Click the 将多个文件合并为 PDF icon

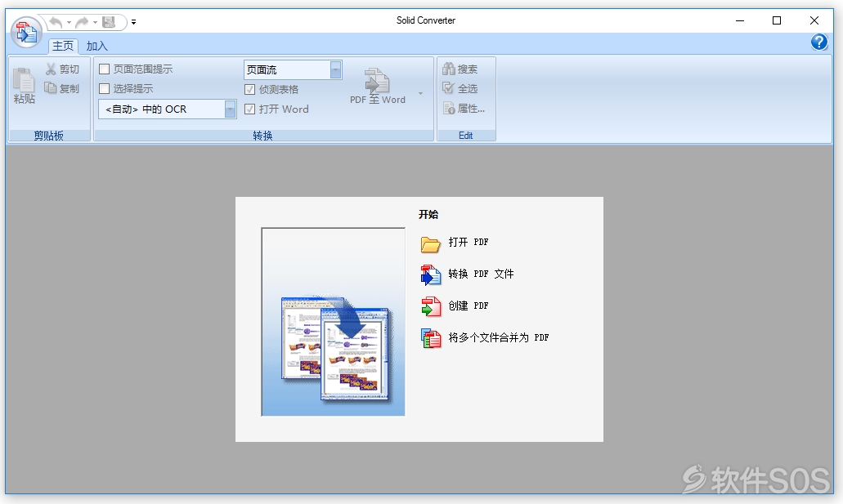click(x=431, y=338)
